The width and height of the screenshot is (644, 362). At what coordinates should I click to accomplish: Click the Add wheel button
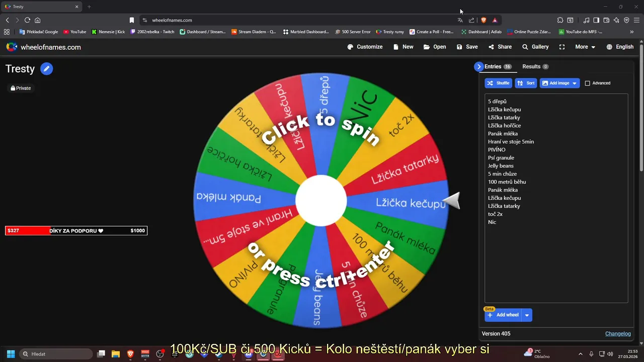tap(503, 315)
